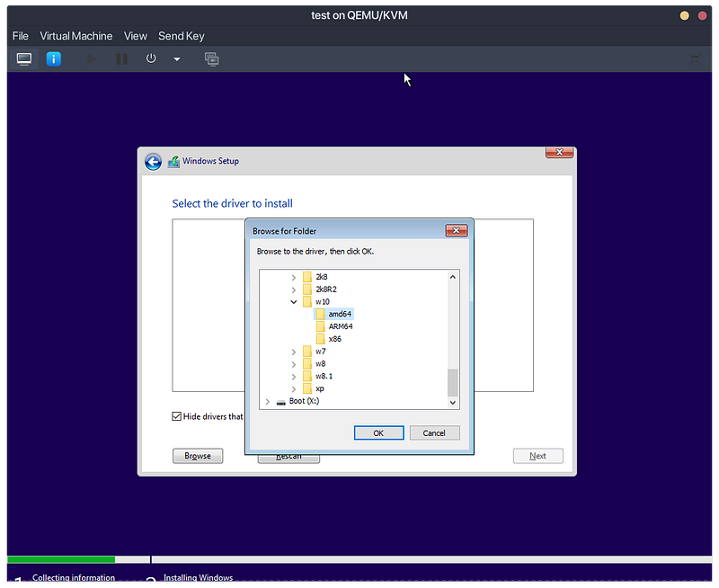This screenshot has height=588, width=719.
Task: Select the w7 folder icon
Action: coord(307,352)
